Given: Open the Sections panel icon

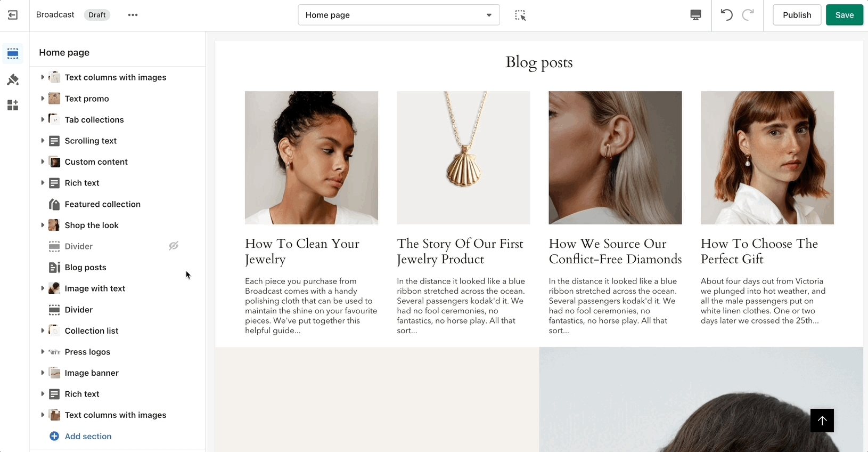Looking at the screenshot, I should click(13, 53).
